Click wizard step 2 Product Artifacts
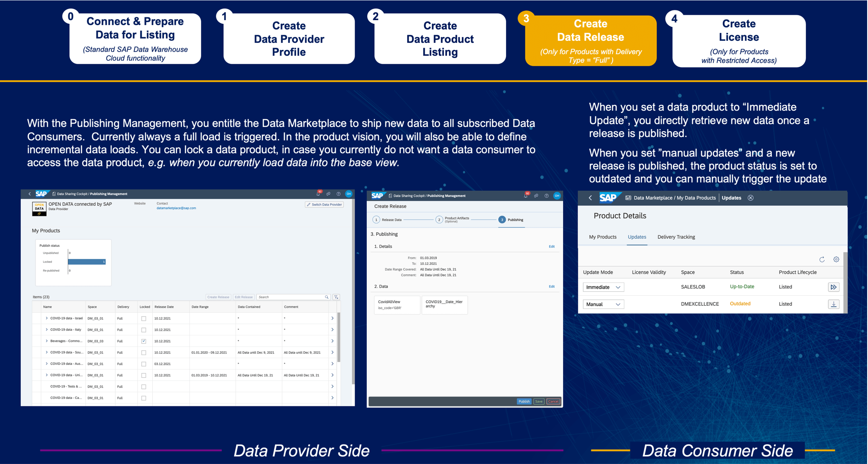Image resolution: width=868 pixels, height=464 pixels. 452,220
